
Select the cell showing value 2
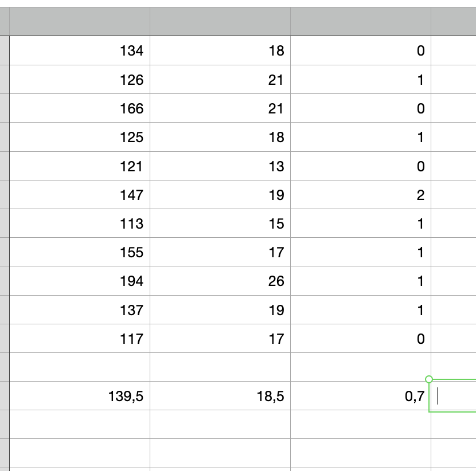tap(361, 195)
